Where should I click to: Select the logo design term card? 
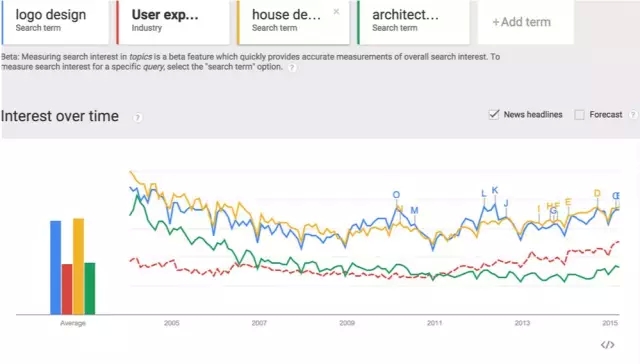point(55,22)
